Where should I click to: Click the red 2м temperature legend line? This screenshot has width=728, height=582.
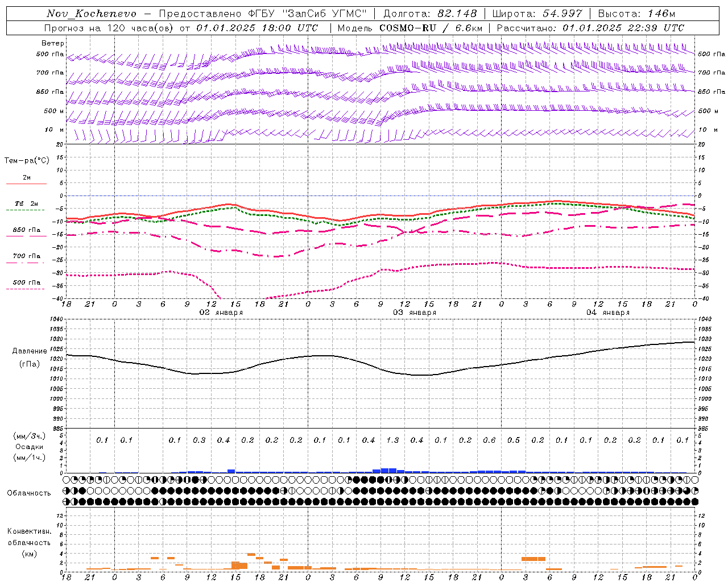(27, 184)
